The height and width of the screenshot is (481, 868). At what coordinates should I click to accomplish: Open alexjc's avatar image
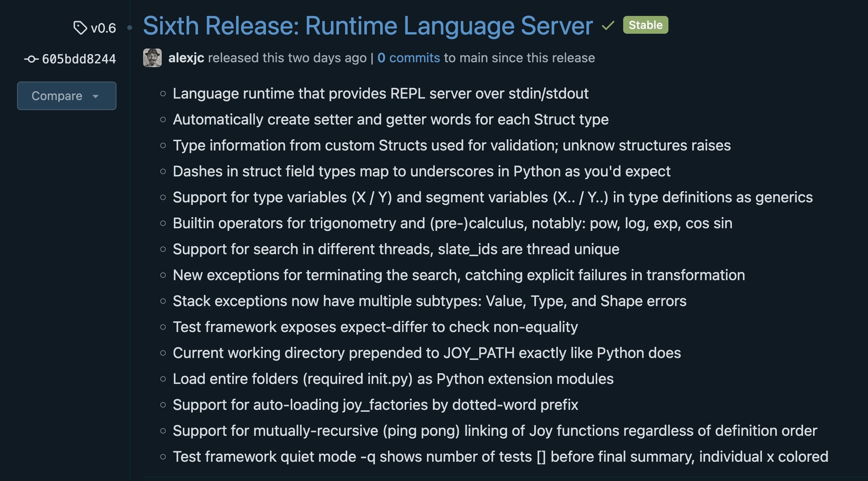coord(153,58)
